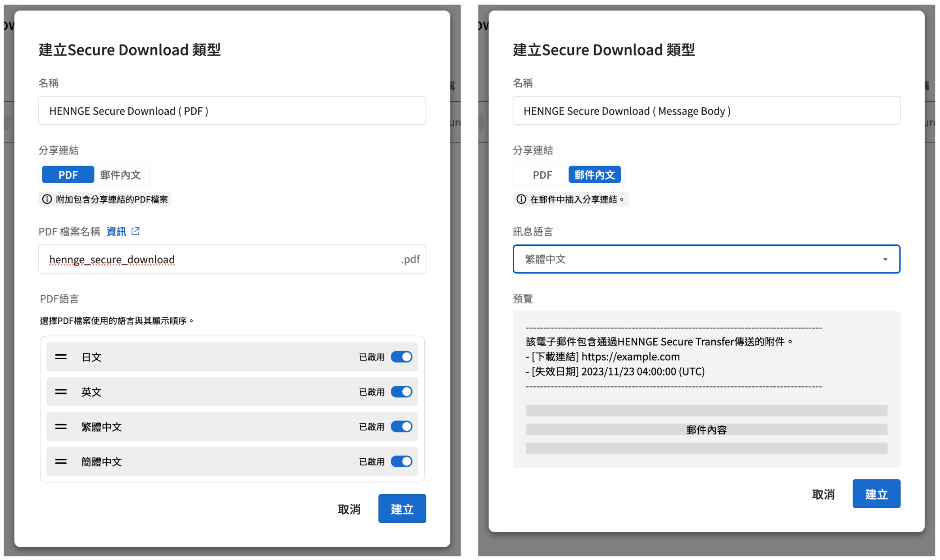Screen dimensions: 940x560
Task: Select 郵件內文 tab in the right dialog
Action: pyautogui.click(x=594, y=175)
